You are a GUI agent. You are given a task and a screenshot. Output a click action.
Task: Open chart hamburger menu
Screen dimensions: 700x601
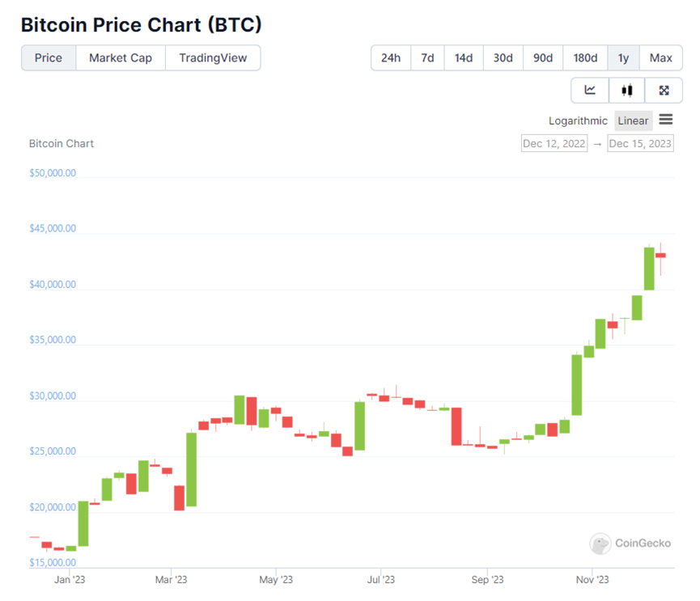click(665, 120)
